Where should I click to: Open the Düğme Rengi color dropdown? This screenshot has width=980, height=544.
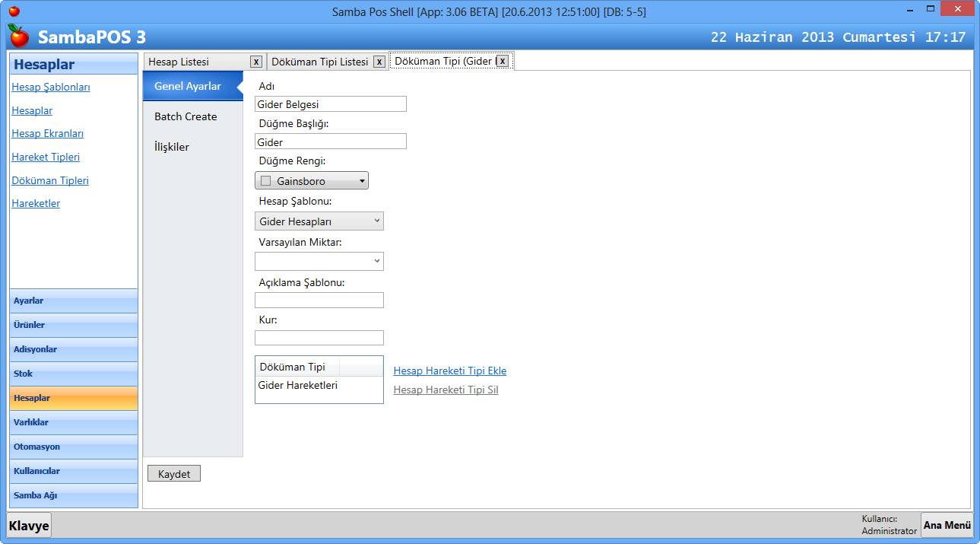362,181
